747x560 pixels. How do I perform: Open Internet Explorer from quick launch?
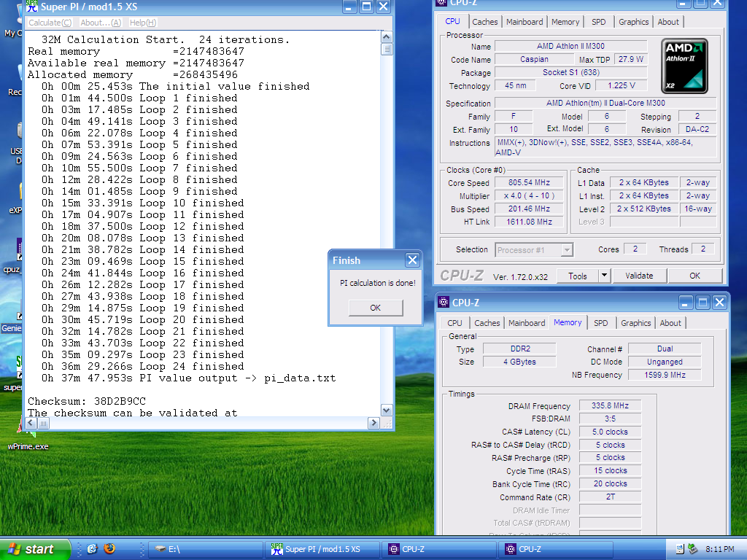(93, 548)
